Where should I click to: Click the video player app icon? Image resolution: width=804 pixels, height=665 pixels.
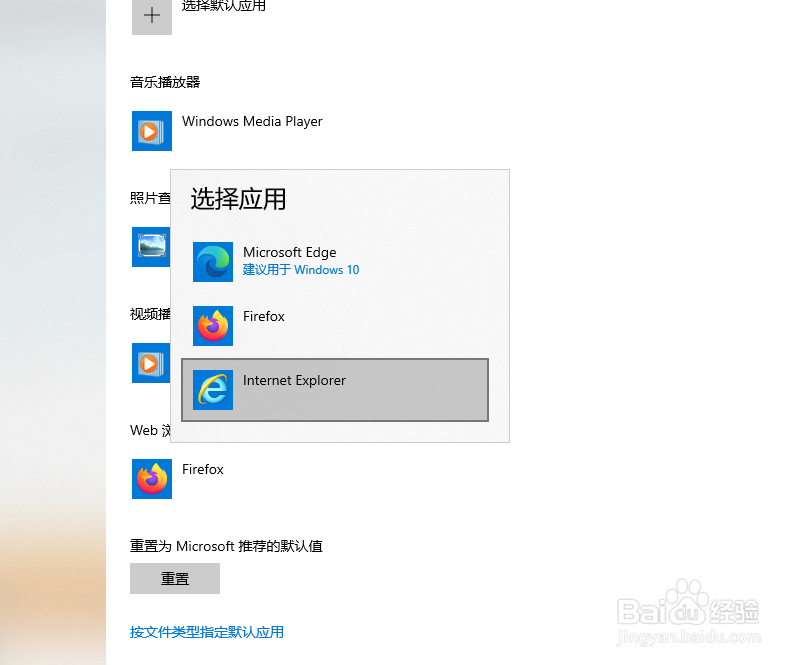[x=151, y=362]
